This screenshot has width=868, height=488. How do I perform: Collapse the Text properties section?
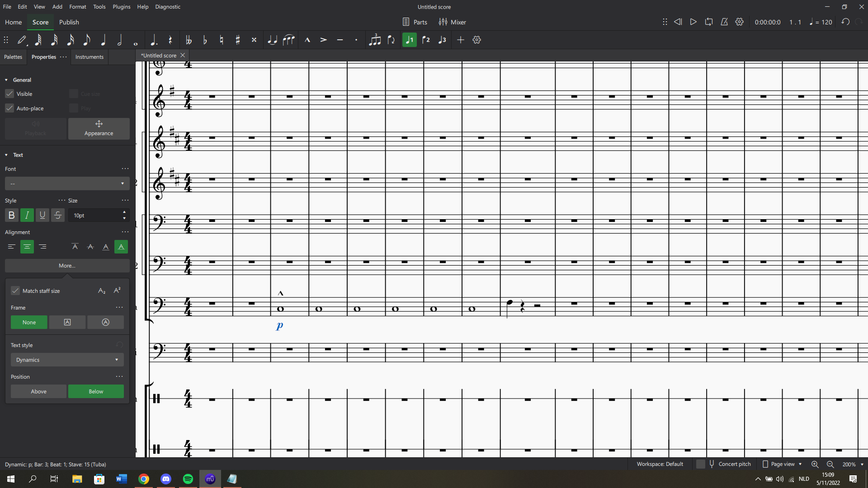pos(6,155)
